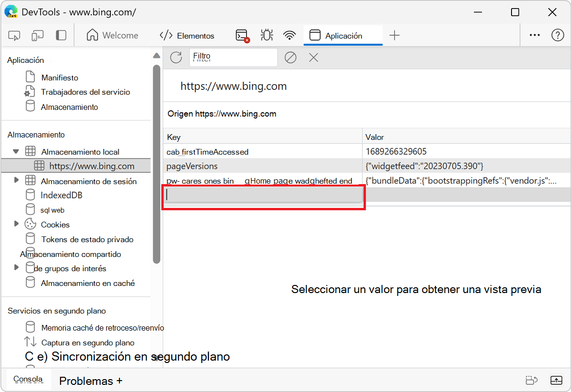Screen dimensions: 571x392
Task: Open the network conditions tool
Action: (x=290, y=35)
